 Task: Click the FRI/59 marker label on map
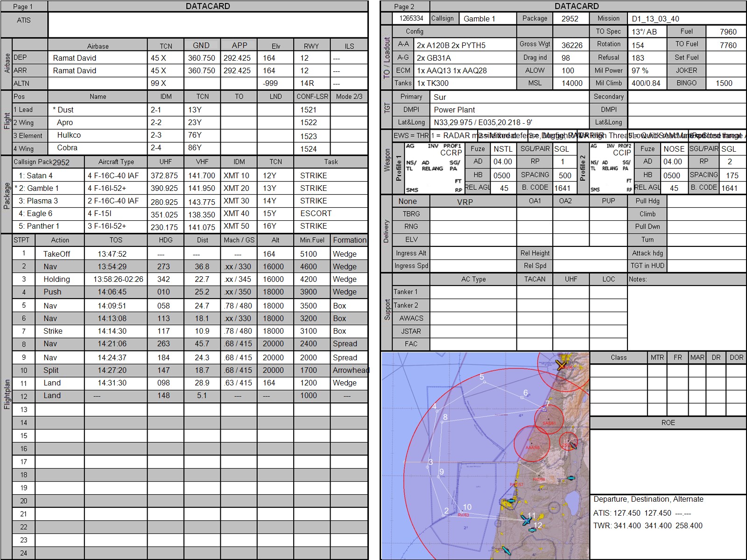(539, 480)
